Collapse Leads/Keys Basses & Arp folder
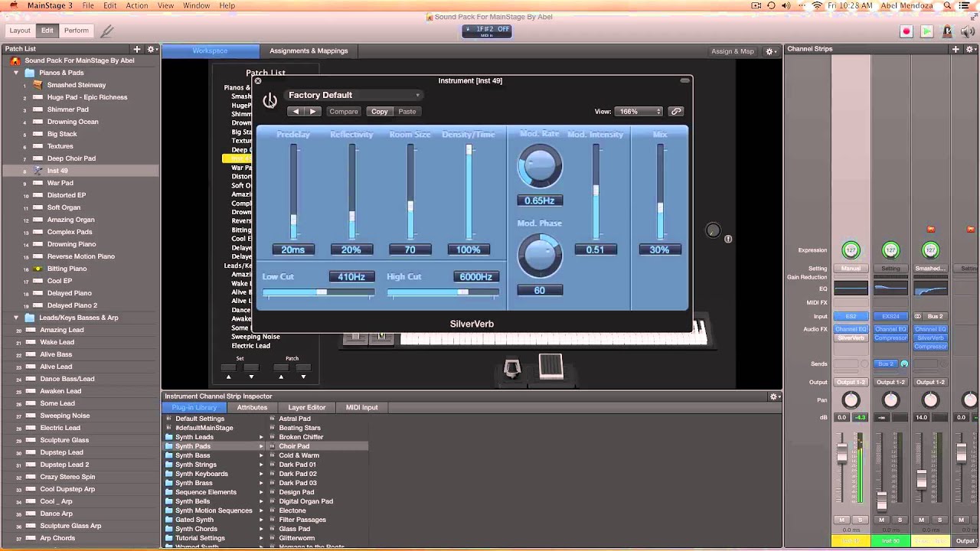The width and height of the screenshot is (980, 551). pos(16,318)
